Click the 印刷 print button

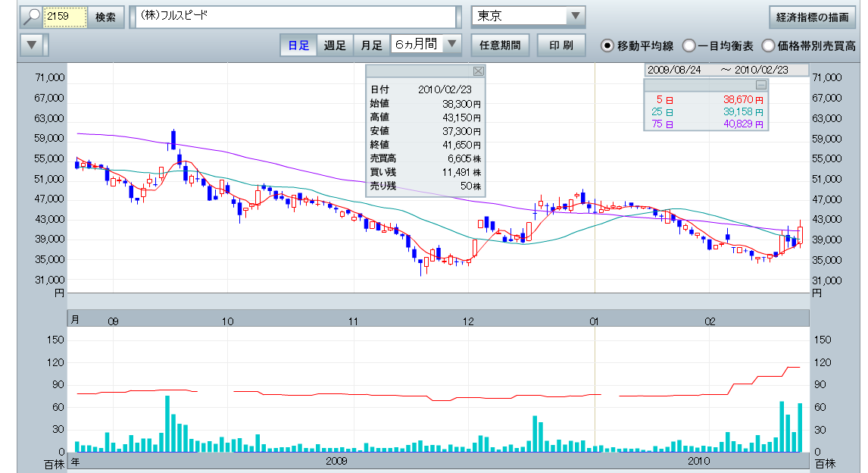pos(561,45)
